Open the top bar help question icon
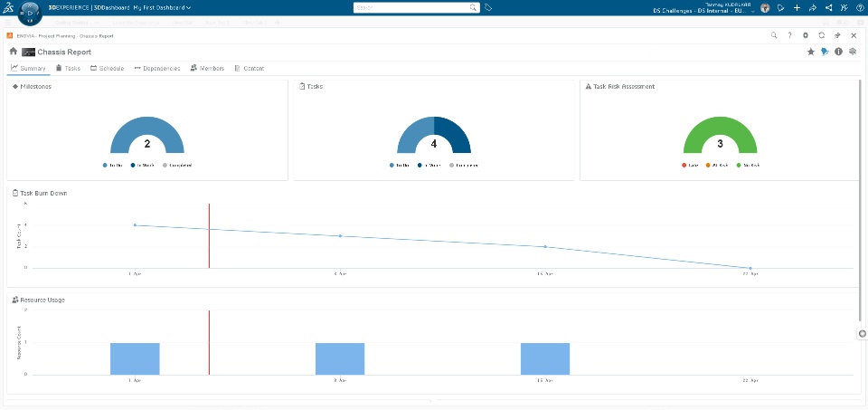The image size is (868, 410). [860, 8]
